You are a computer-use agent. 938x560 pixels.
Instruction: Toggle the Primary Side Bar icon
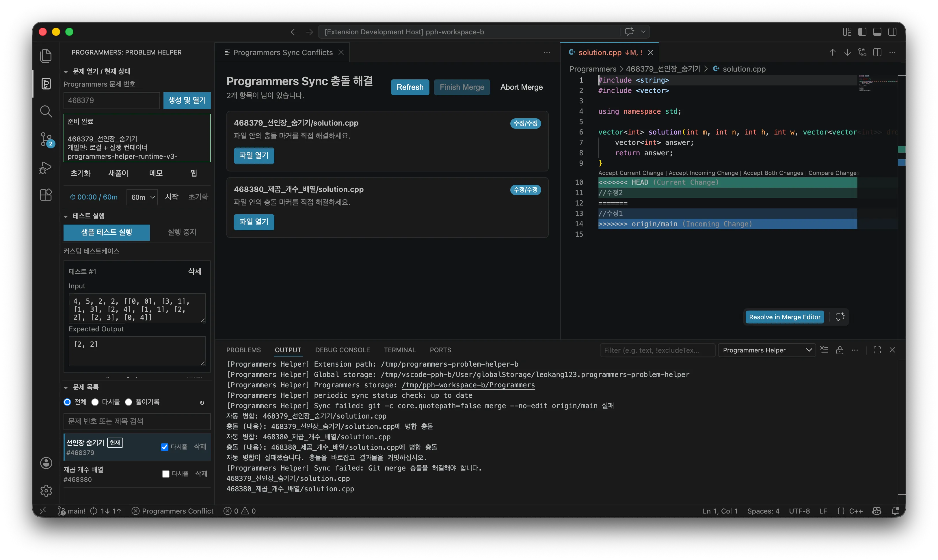862,32
